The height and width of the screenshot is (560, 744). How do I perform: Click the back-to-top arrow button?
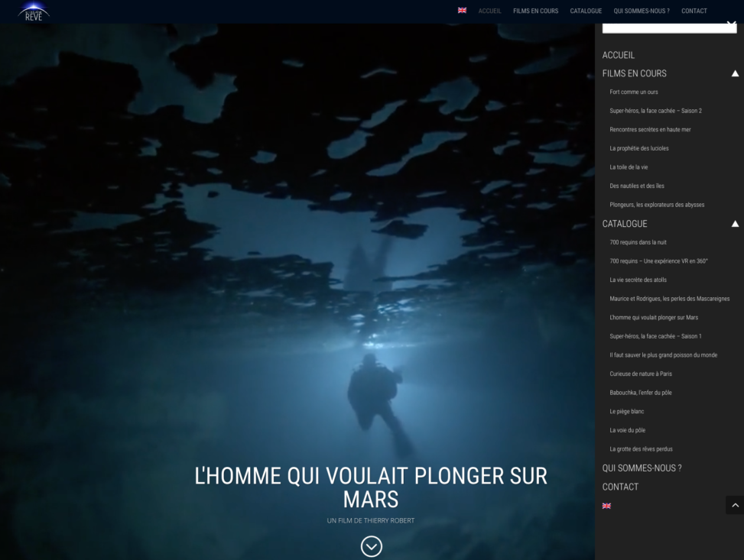(735, 506)
